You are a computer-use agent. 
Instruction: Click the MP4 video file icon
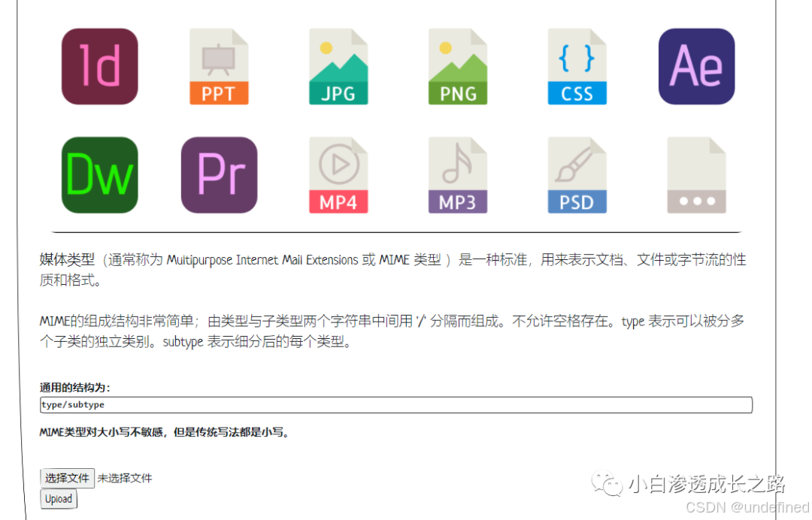coord(338,175)
